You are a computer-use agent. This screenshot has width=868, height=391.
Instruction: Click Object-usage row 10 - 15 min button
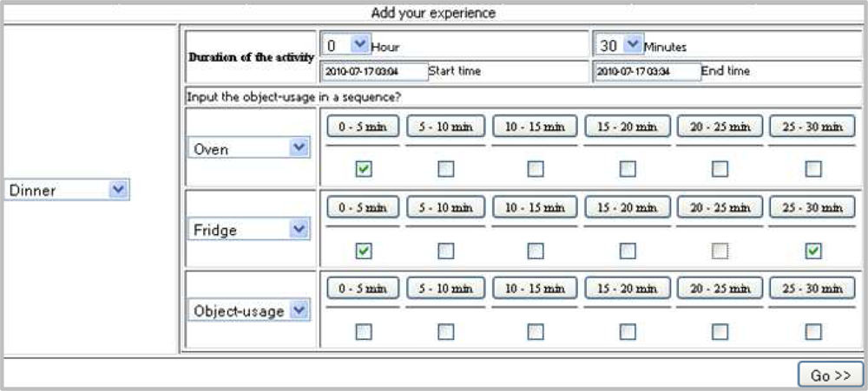(535, 288)
